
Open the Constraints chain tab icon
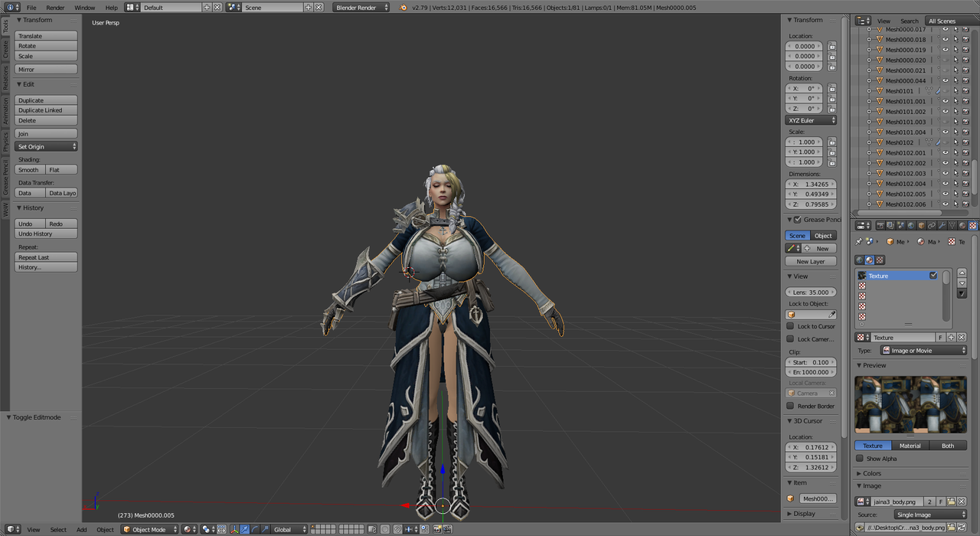click(x=932, y=226)
